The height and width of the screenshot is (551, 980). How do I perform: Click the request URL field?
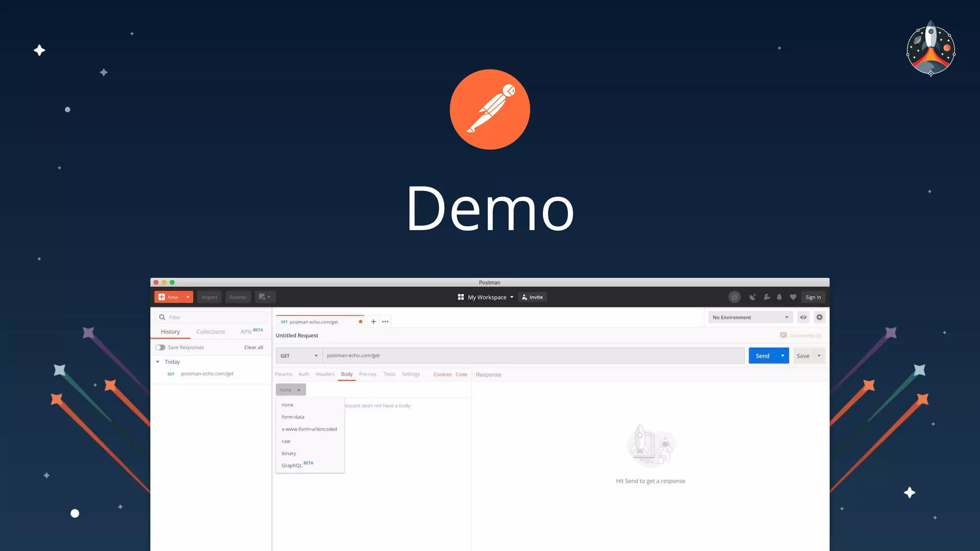point(534,355)
